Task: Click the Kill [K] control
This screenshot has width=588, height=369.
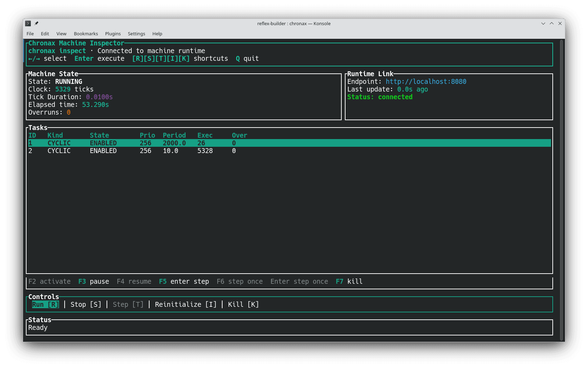Action: click(x=243, y=304)
